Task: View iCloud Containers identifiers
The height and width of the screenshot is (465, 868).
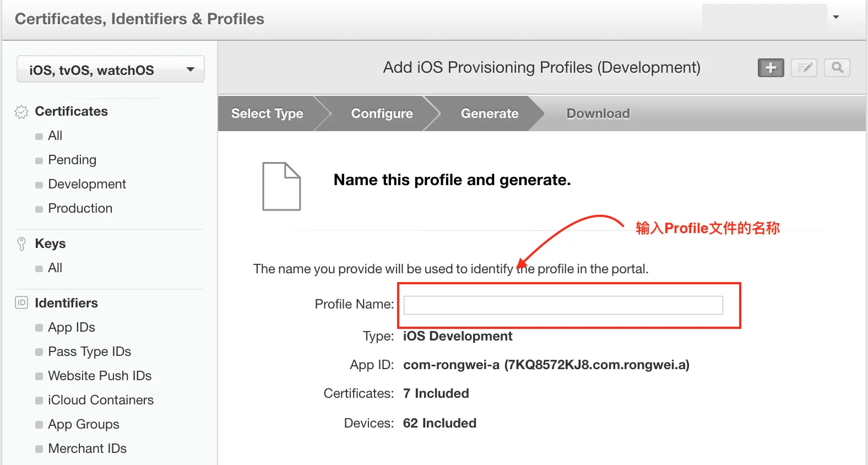Action: (101, 400)
